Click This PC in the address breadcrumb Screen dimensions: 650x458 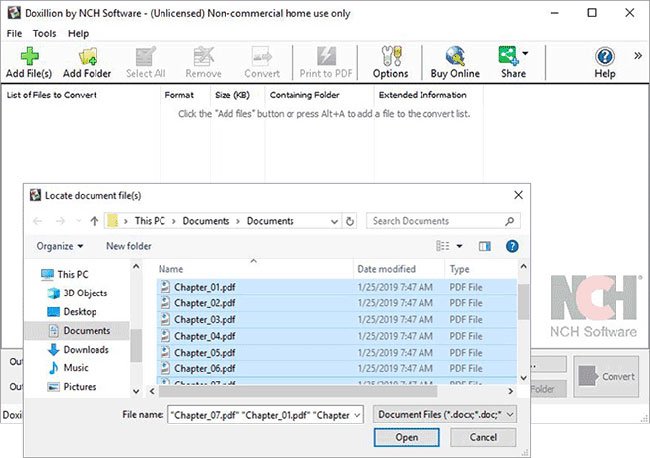coord(150,221)
